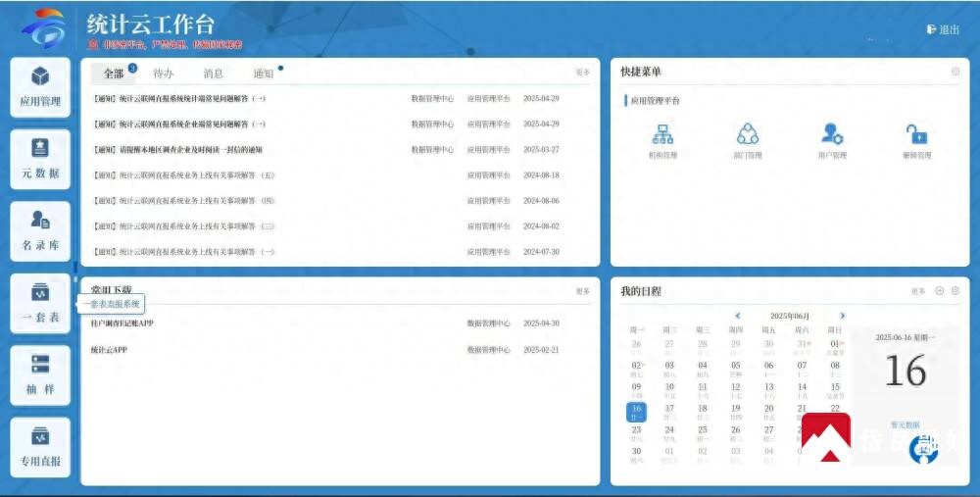Open the 一套表 sidebar tile
The width and height of the screenshot is (980, 497).
pyautogui.click(x=40, y=303)
